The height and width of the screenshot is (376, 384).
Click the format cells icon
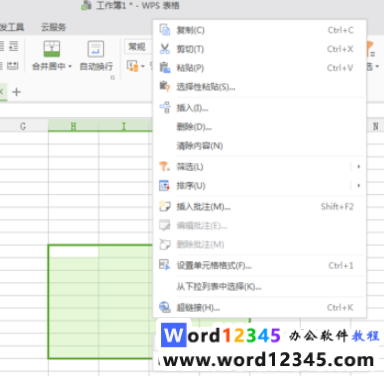[165, 265]
